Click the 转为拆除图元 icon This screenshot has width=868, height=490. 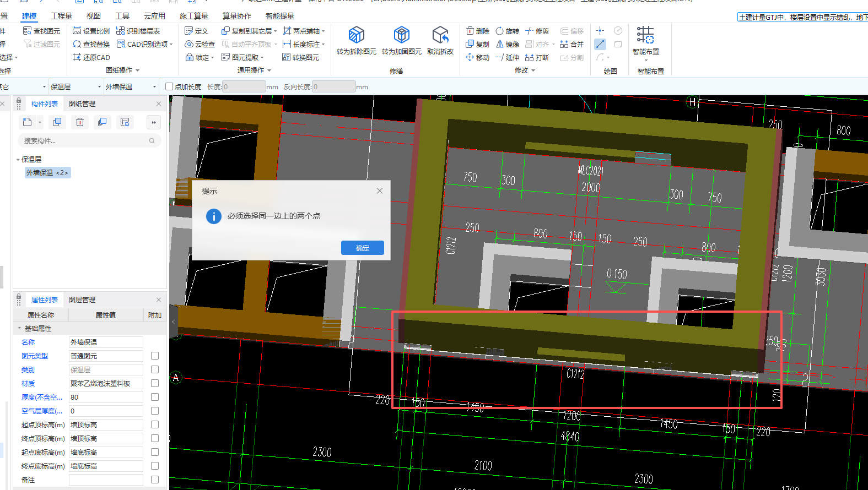tap(356, 35)
